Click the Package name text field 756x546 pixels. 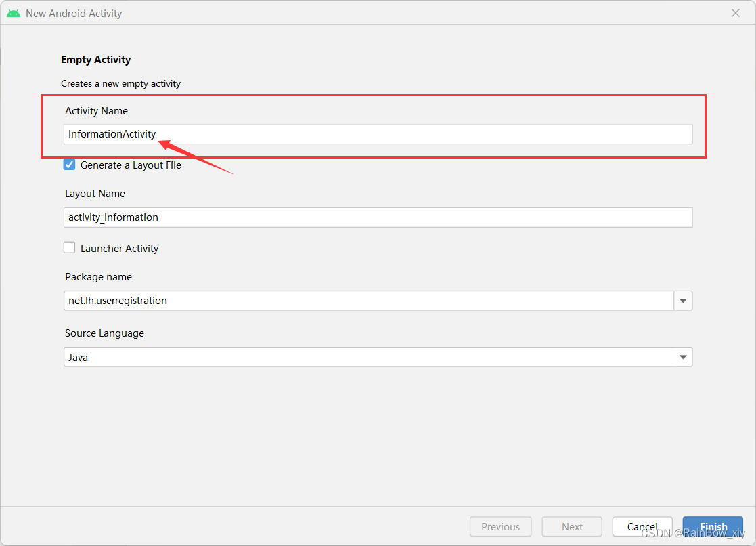(369, 301)
